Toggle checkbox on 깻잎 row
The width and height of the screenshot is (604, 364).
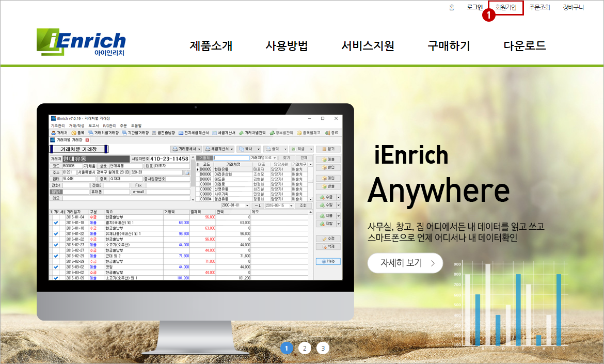tap(56, 267)
